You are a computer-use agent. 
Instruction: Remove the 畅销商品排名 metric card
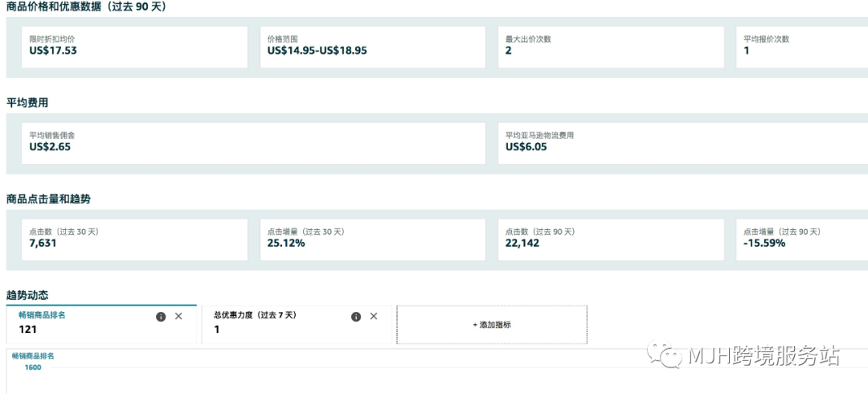click(178, 317)
